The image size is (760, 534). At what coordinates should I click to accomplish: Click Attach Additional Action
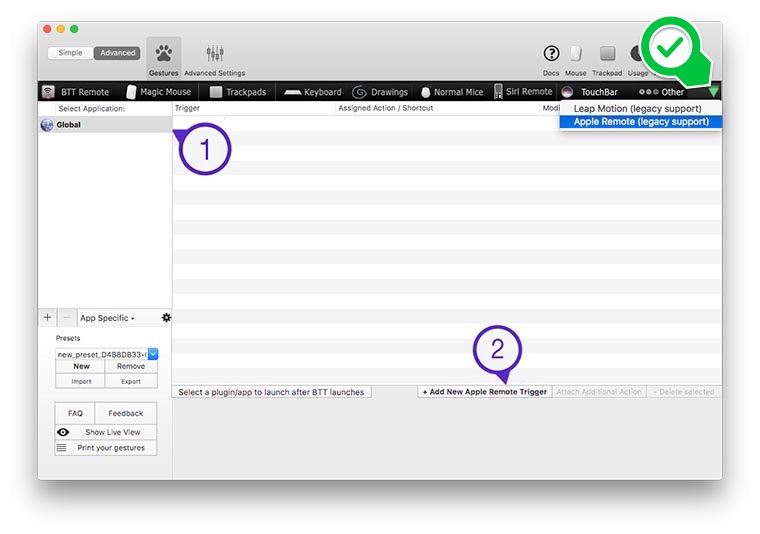pyautogui.click(x=599, y=392)
